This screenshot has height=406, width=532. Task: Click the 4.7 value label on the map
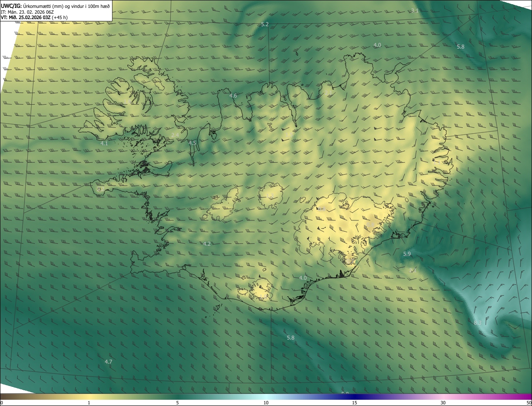coord(108,362)
